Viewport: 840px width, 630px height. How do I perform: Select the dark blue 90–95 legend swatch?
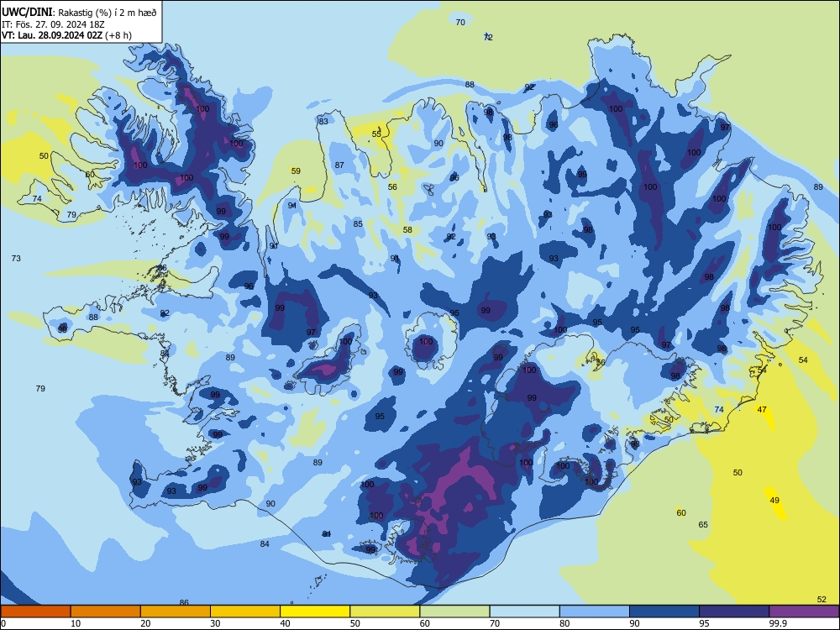tap(664, 612)
